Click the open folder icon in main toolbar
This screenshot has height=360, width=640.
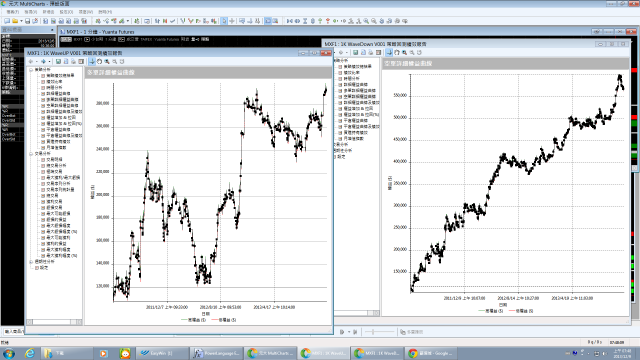[x=15, y=21]
